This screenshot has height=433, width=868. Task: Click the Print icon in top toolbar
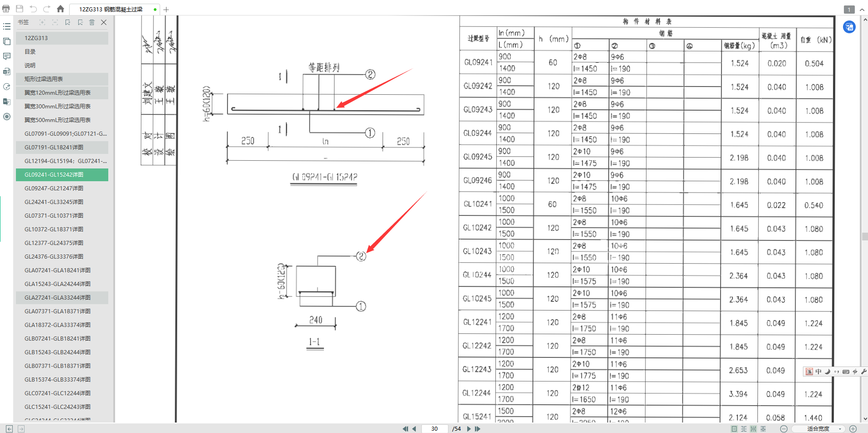pyautogui.click(x=6, y=9)
